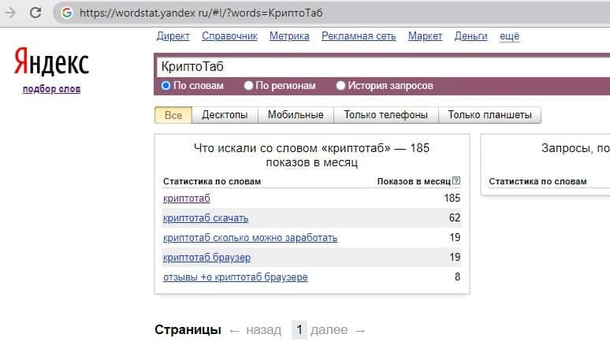
Task: Open the Рекламная сеть link
Action: click(359, 36)
